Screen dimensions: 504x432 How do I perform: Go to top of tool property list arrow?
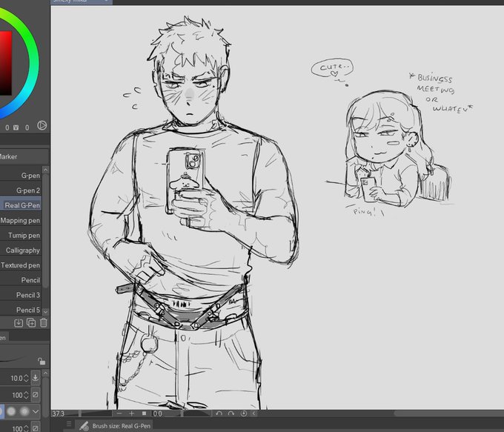[x=46, y=373]
